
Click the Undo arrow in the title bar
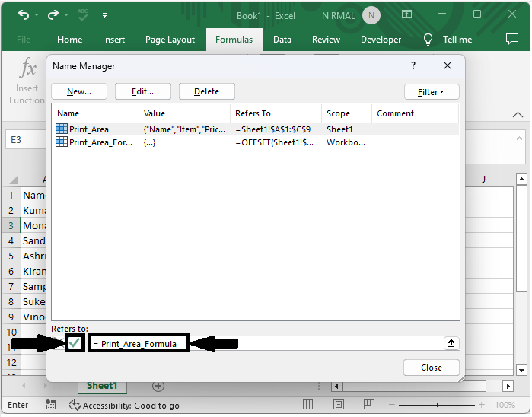point(24,14)
